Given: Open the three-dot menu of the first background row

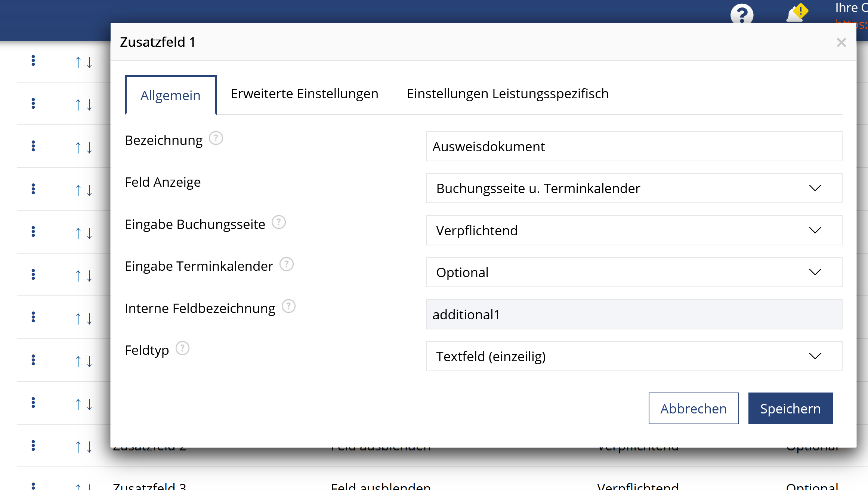Looking at the screenshot, I should 33,61.
